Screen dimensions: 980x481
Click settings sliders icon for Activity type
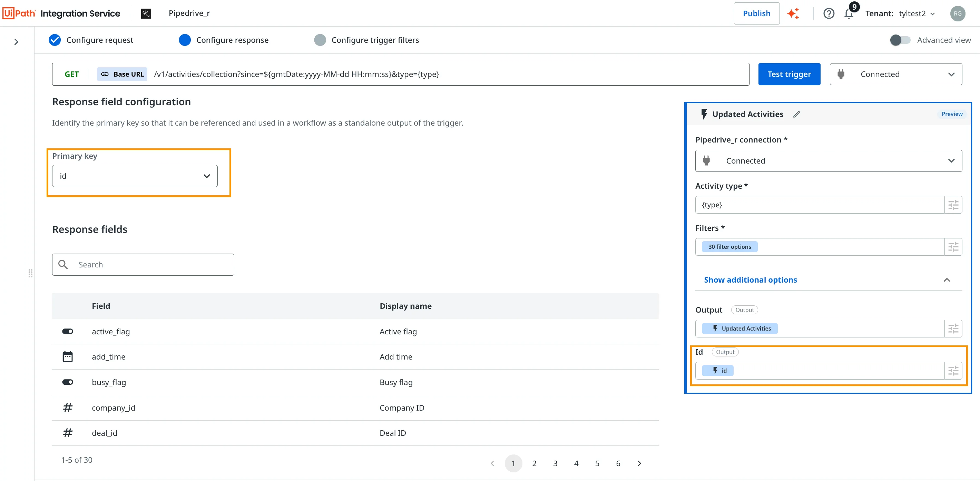click(x=953, y=205)
